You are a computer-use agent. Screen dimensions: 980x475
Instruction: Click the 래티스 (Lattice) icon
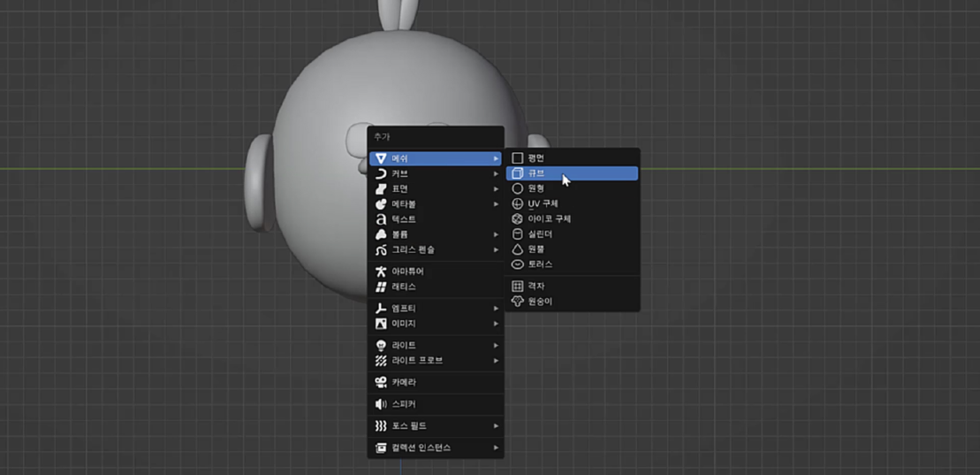coord(381,287)
